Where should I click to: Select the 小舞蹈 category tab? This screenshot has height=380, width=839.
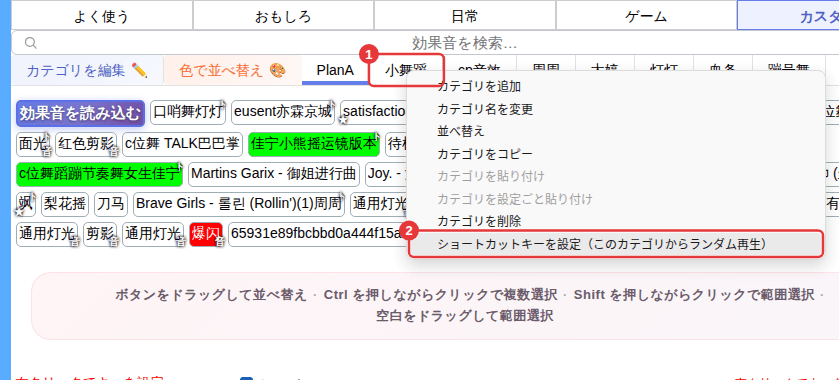(406, 70)
